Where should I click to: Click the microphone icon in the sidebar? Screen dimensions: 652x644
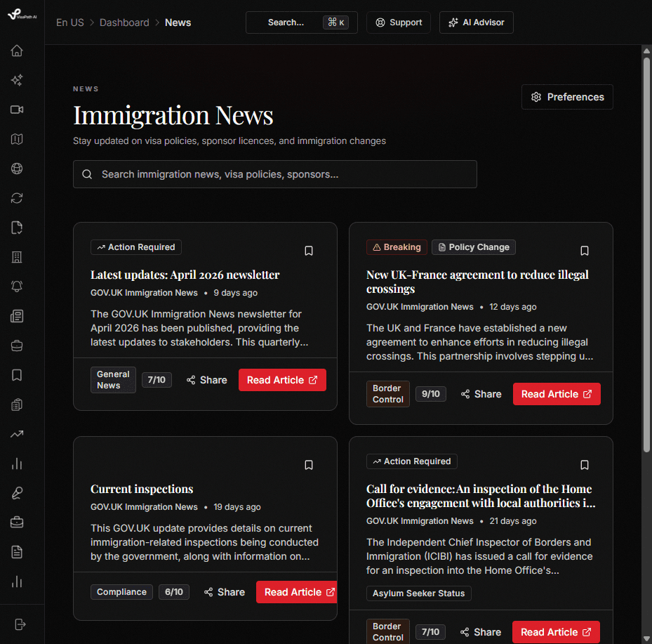(x=17, y=493)
